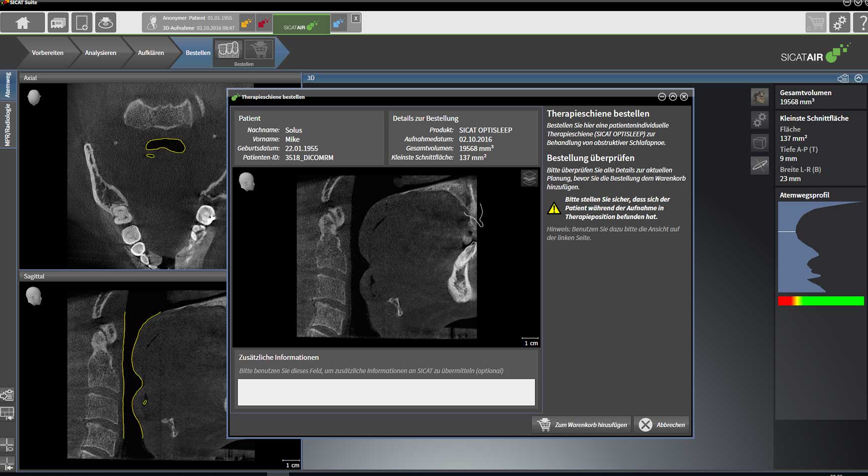
Task: Switch to the MPR/Radiologie workspace tab
Action: [x=8, y=125]
